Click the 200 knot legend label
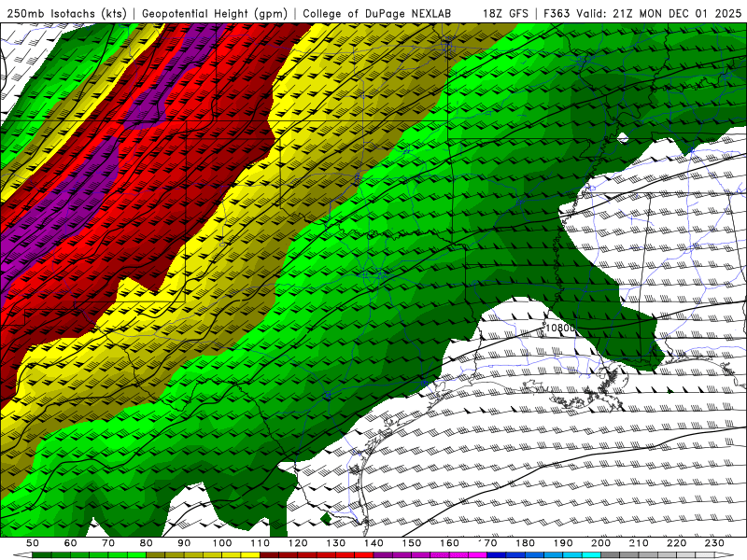Image resolution: width=747 pixels, height=560 pixels. [x=600, y=543]
